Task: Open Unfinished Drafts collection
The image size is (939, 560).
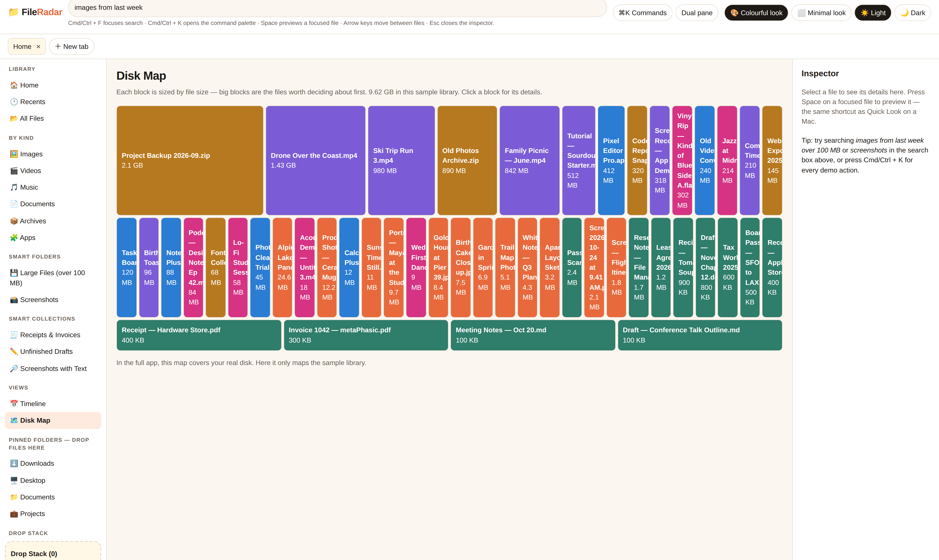Action: pos(53,351)
